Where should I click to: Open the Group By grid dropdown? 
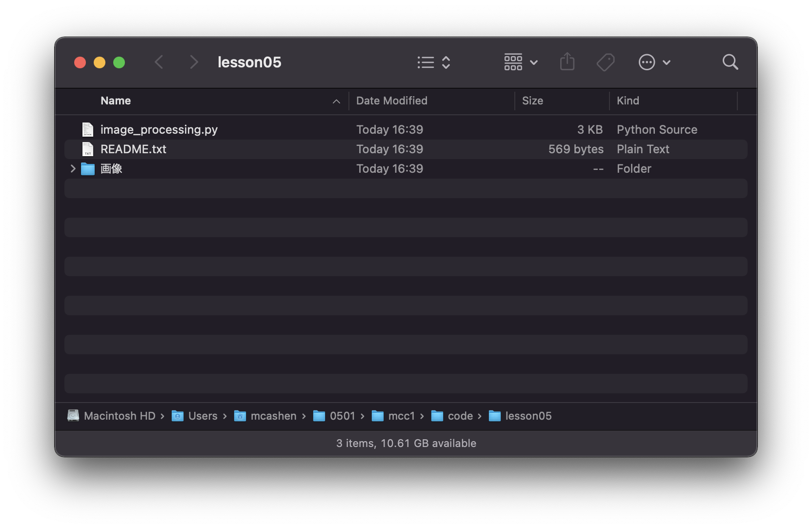pyautogui.click(x=521, y=62)
